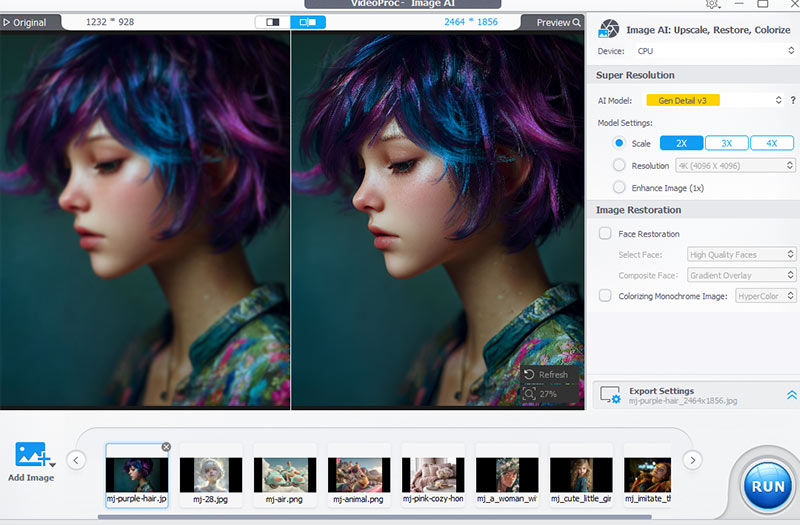Select the single-pane view mode icon
This screenshot has height=525, width=800.
click(x=272, y=22)
